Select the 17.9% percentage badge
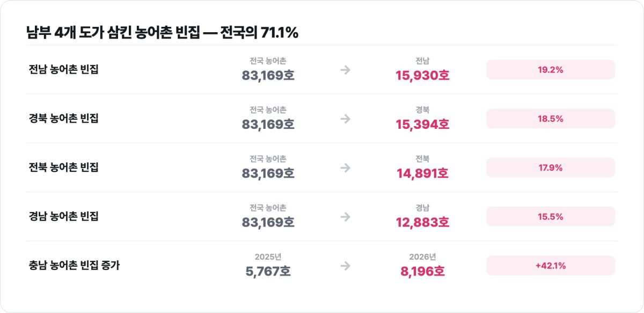Image resolution: width=644 pixels, height=313 pixels. click(x=551, y=168)
